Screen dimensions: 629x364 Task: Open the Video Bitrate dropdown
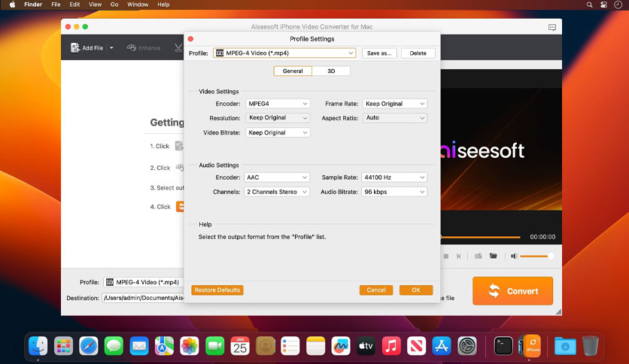(x=278, y=132)
